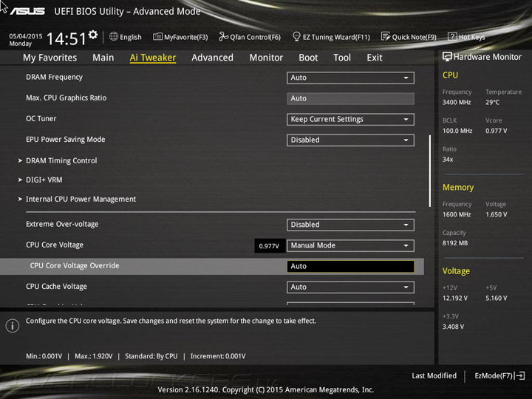Click the ASUS logo
Image resolution: width=532 pixels, height=399 pixels.
pyautogui.click(x=27, y=11)
